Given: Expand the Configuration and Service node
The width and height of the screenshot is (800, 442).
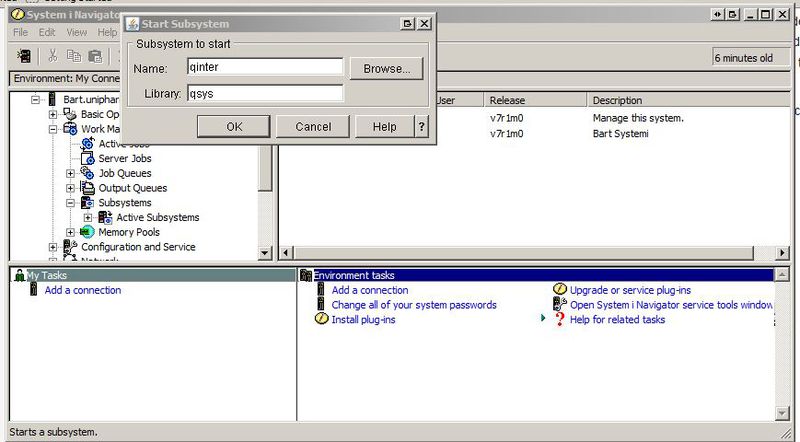Looking at the screenshot, I should [x=53, y=247].
